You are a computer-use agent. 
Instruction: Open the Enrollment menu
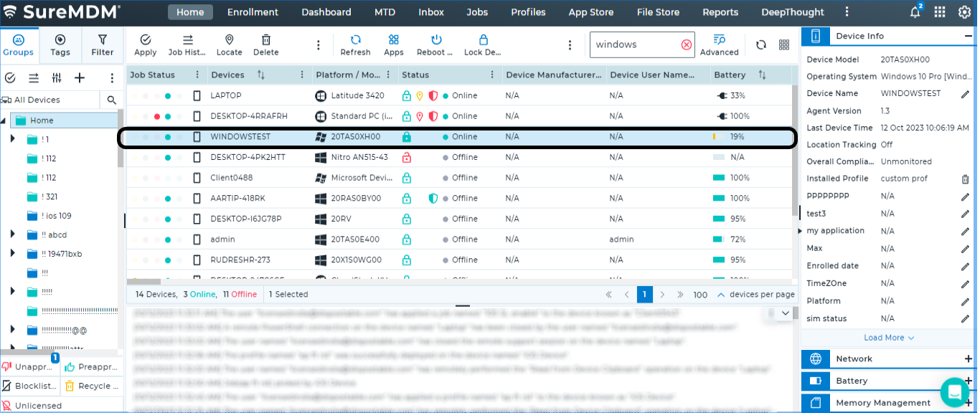(x=253, y=12)
